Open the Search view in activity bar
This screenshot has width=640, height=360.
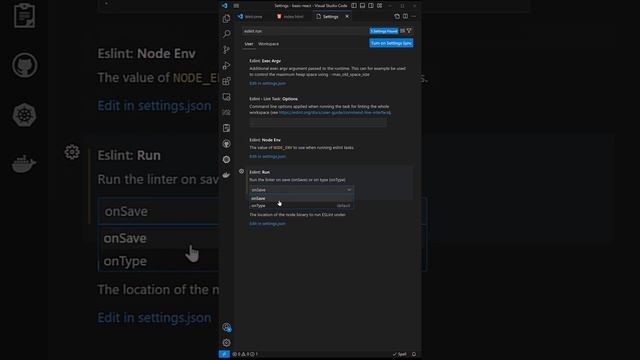(x=227, y=34)
